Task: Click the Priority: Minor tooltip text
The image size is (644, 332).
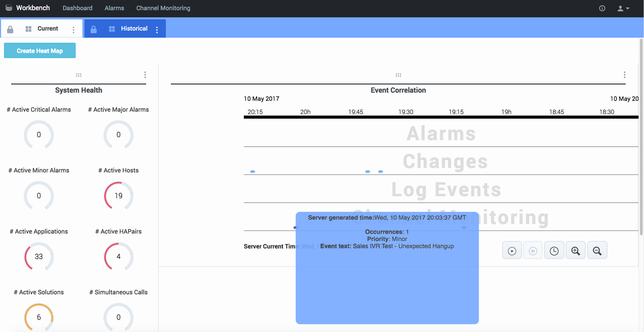Action: 387,239
